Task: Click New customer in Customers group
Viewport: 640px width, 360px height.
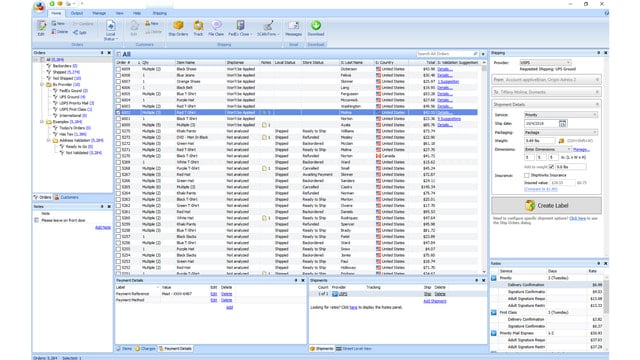Action: point(151,24)
